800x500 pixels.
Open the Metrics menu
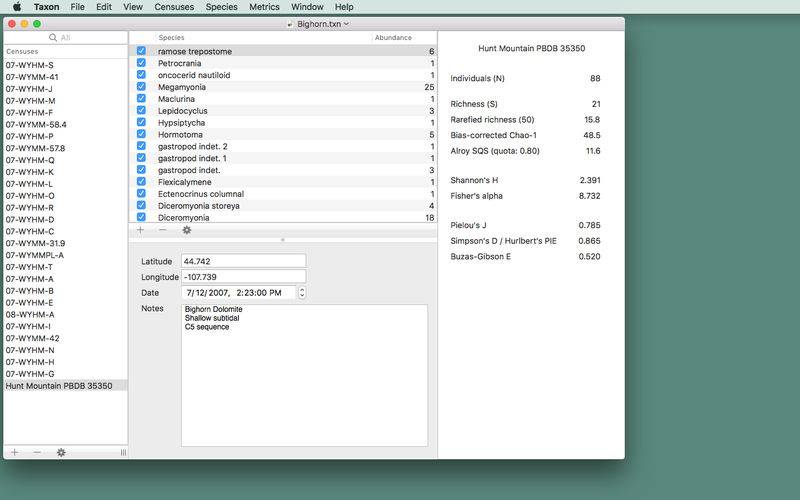coord(264,7)
